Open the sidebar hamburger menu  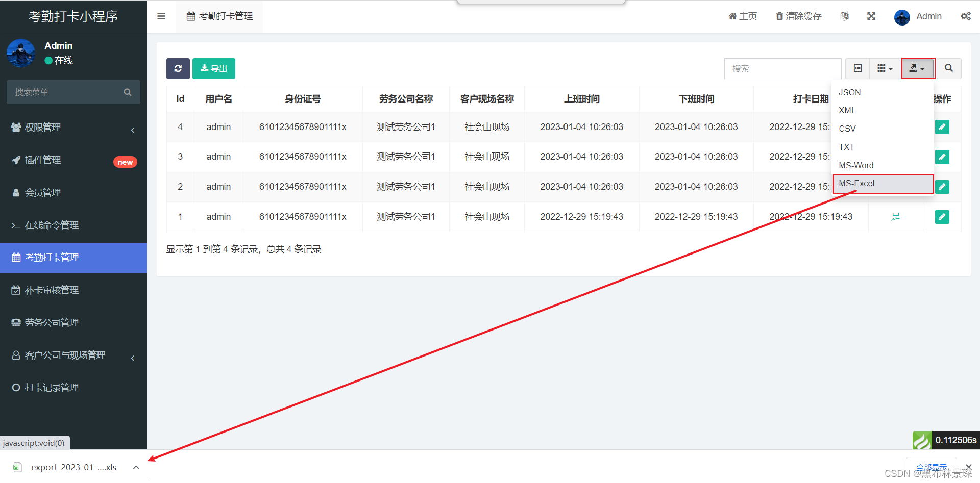[161, 16]
